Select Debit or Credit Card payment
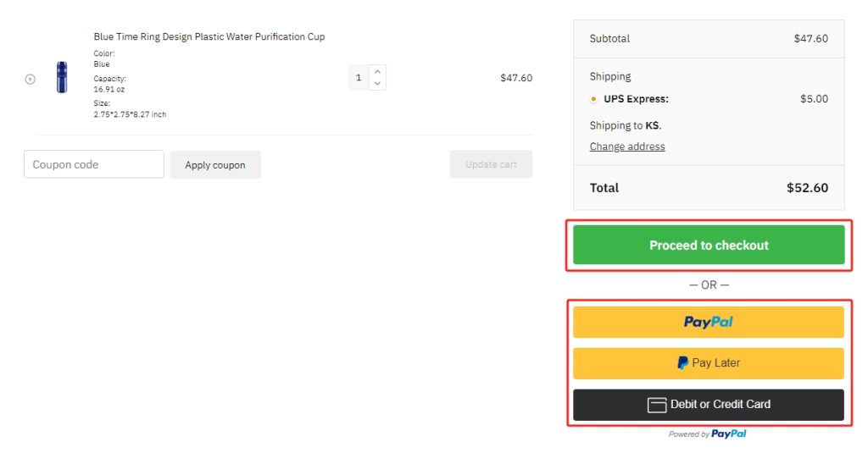Viewport: 868px width, 453px height. click(709, 405)
